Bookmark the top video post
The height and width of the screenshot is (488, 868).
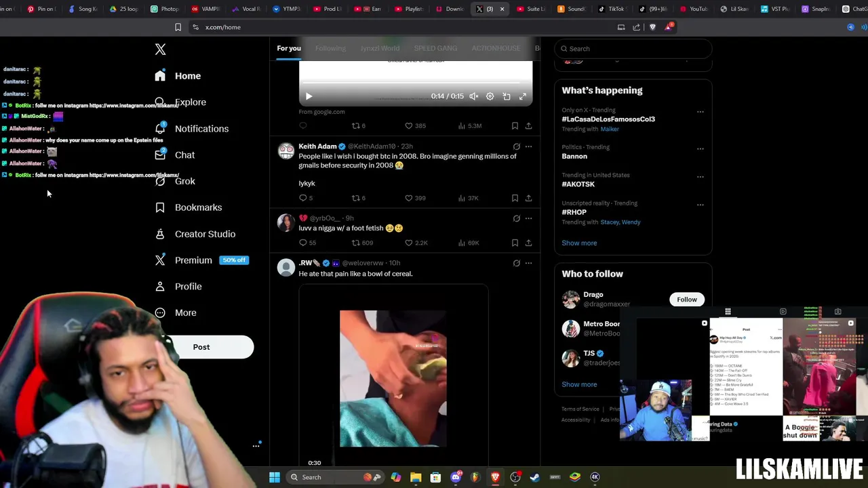[x=515, y=126]
